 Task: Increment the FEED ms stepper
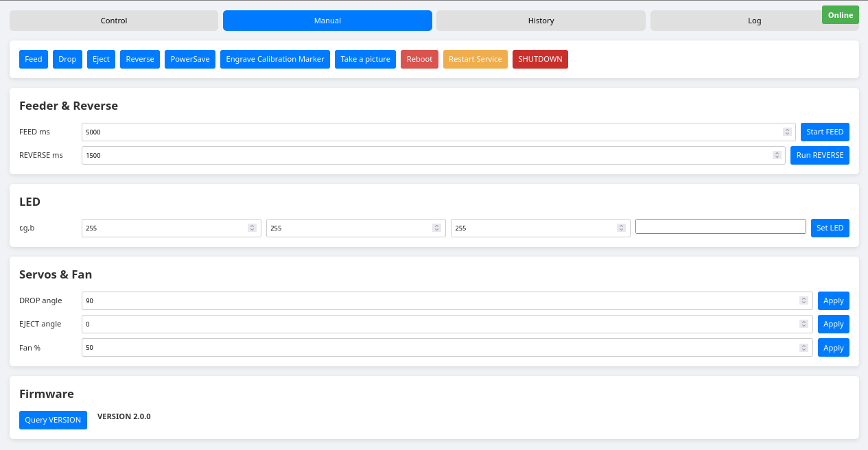(x=786, y=130)
